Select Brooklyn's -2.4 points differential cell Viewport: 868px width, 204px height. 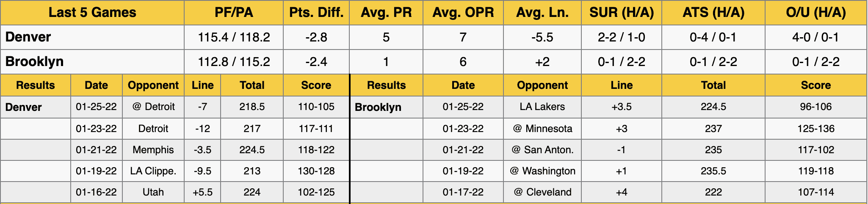click(316, 62)
